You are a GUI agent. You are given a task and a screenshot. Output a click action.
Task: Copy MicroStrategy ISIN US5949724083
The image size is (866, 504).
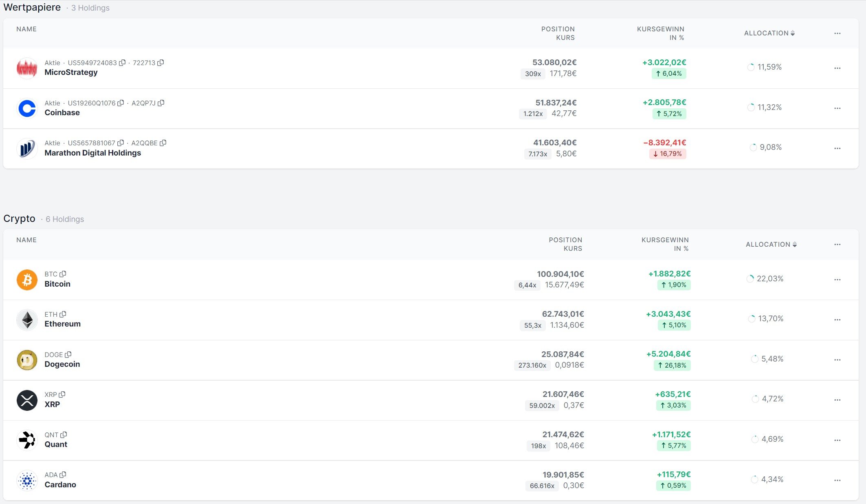(122, 63)
